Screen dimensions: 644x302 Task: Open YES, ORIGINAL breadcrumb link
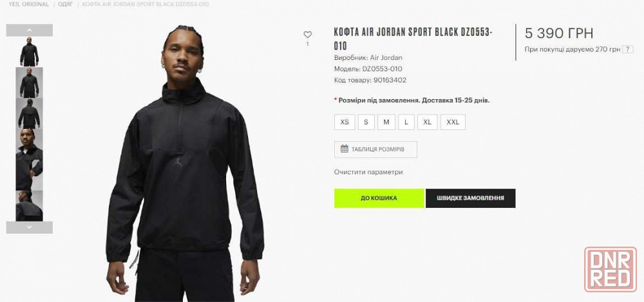pos(29,4)
